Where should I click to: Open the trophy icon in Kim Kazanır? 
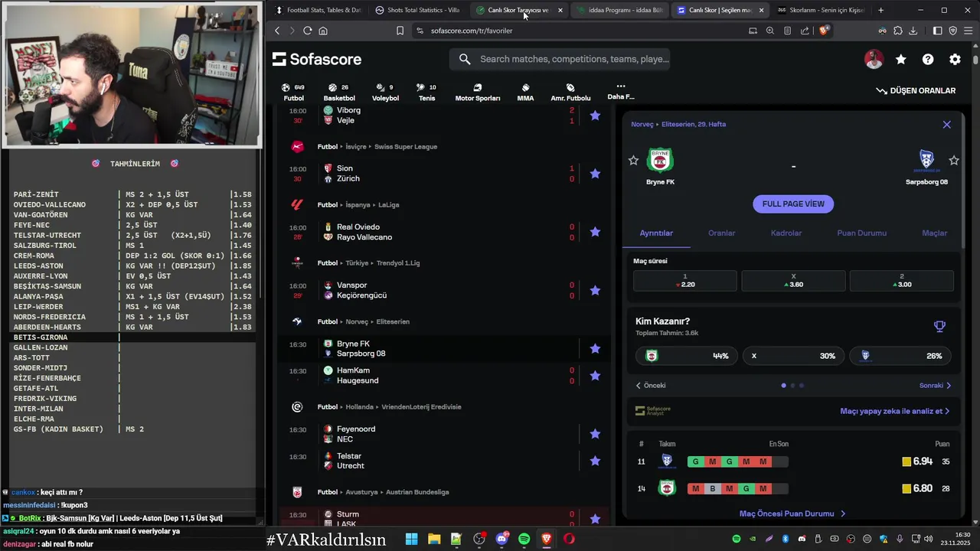coord(939,327)
